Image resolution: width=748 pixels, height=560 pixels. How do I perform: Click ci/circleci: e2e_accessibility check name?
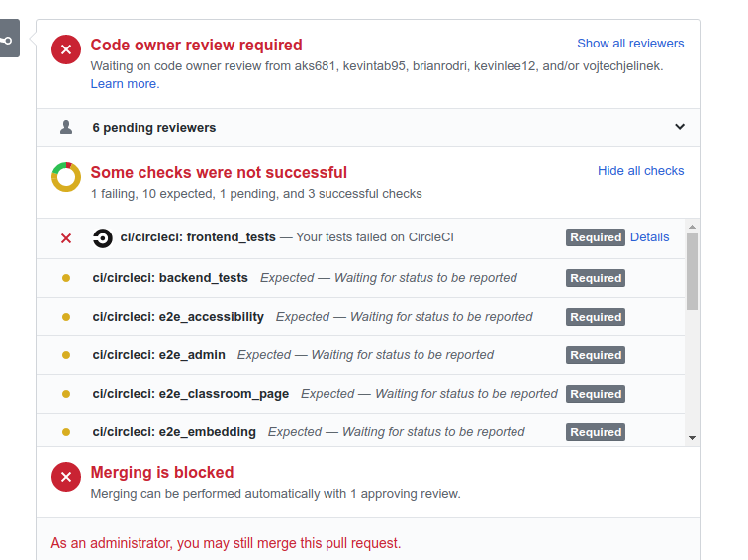click(178, 317)
